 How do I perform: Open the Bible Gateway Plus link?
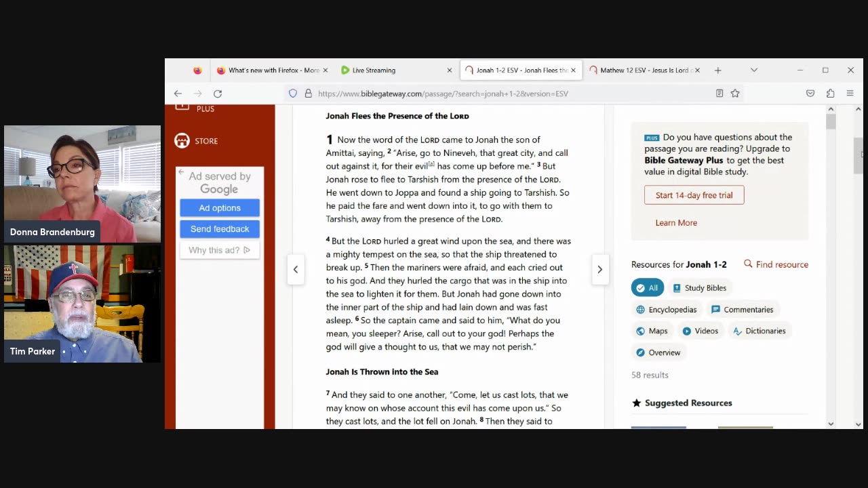pyautogui.click(x=684, y=161)
